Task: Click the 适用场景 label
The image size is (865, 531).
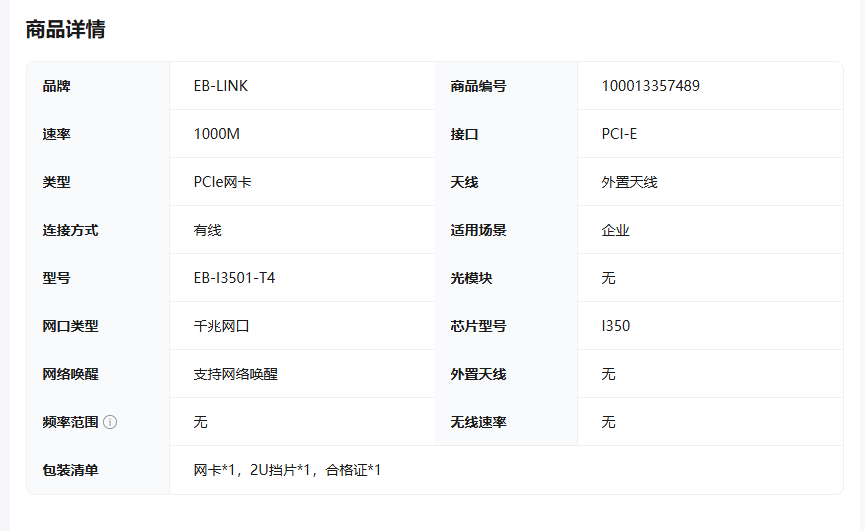Action: pos(478,230)
